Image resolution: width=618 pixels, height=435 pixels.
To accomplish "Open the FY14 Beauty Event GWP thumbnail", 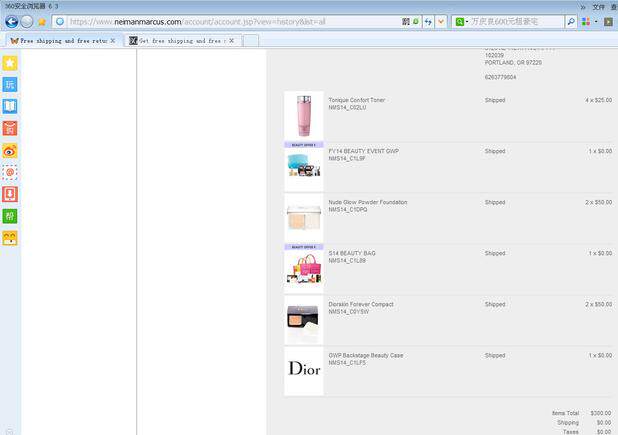I will click(304, 167).
